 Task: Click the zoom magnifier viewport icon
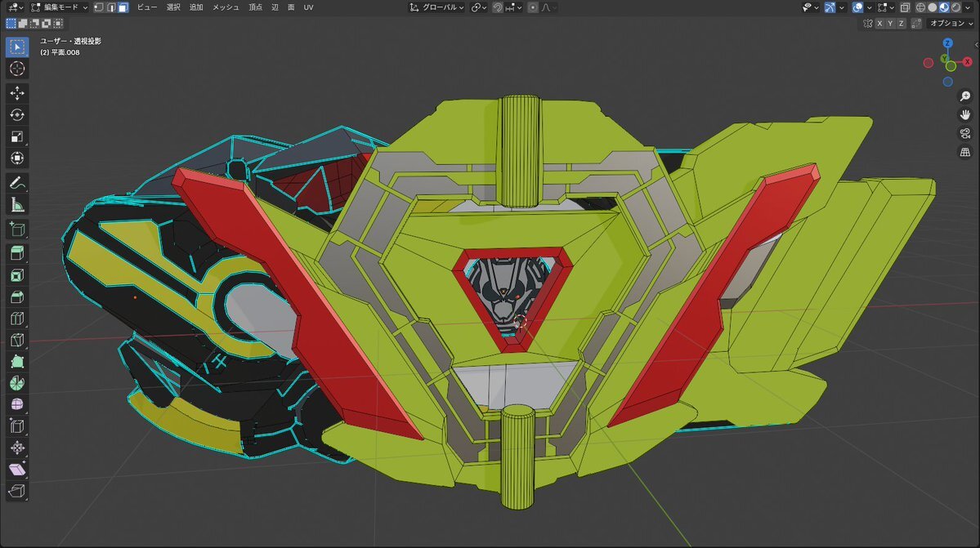click(964, 96)
